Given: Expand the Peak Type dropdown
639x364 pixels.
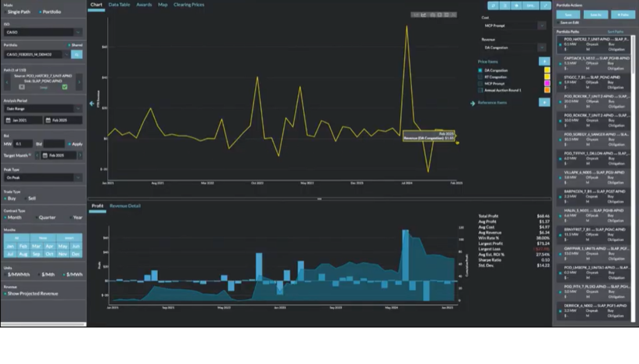Looking at the screenshot, I should point(43,178).
